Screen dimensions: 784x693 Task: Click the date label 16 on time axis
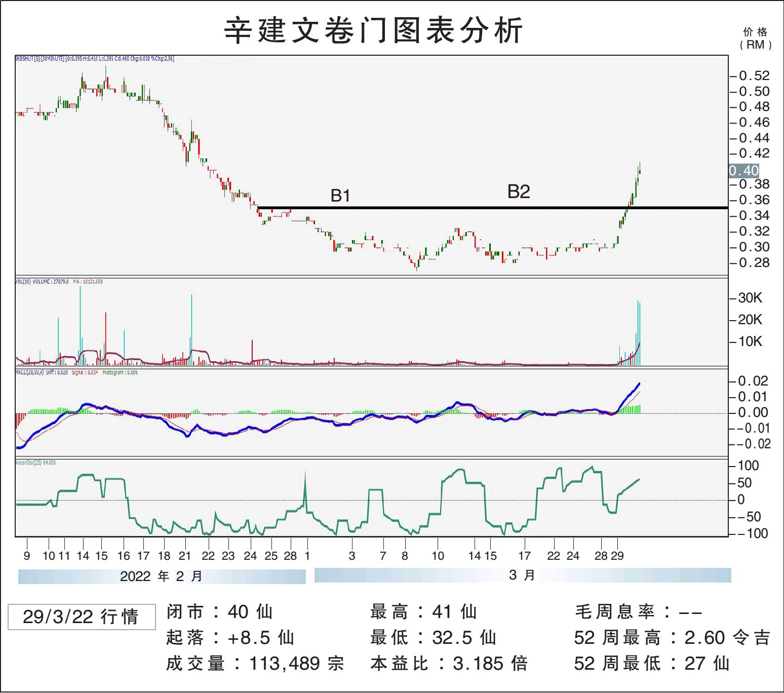124,556
